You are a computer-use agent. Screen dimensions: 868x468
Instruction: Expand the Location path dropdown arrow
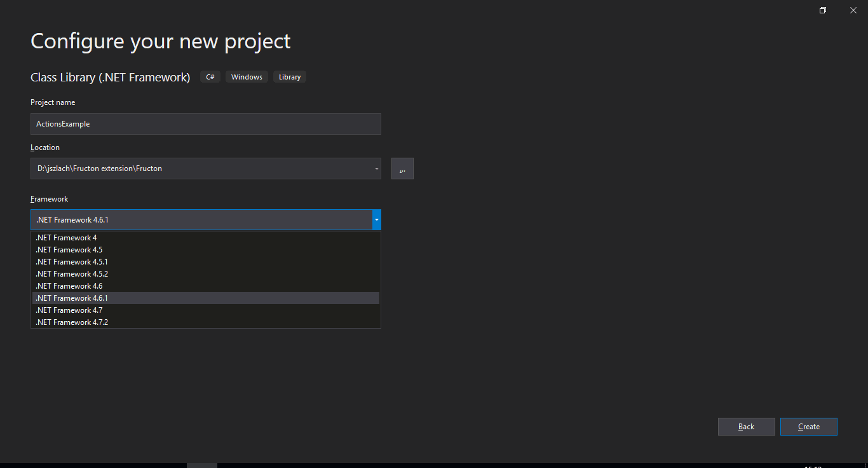[x=377, y=169]
